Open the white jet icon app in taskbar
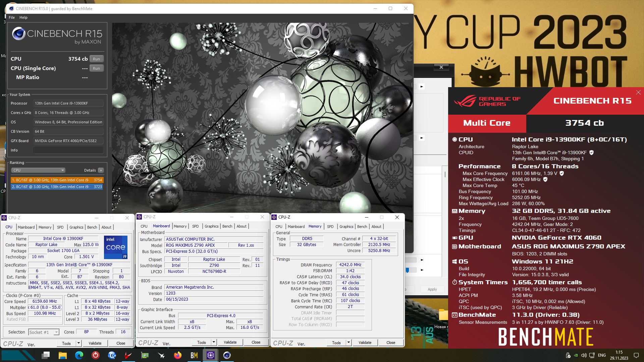 [161, 355]
